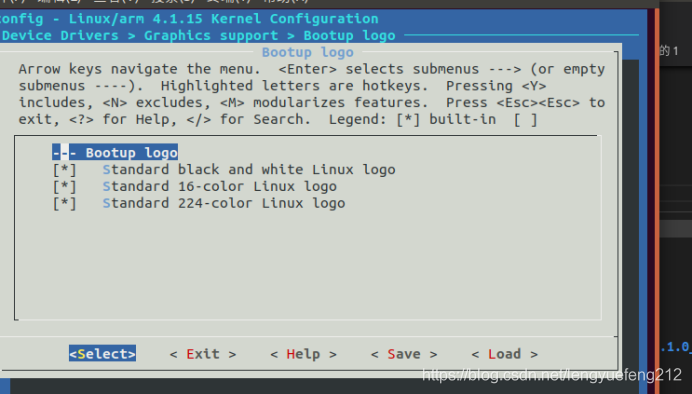The image size is (692, 394).
Task: Click 'Bootup logo' at the breadcrumb end
Action: (350, 35)
